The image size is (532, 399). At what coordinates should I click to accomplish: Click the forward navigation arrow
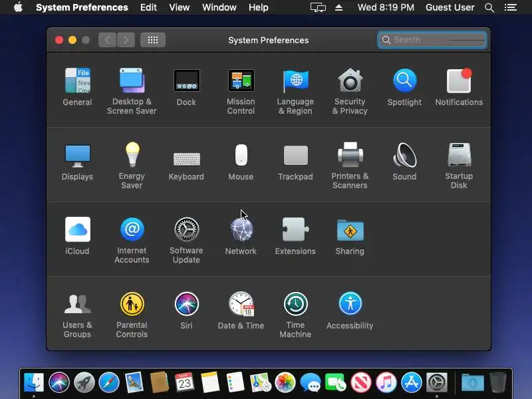coord(126,40)
